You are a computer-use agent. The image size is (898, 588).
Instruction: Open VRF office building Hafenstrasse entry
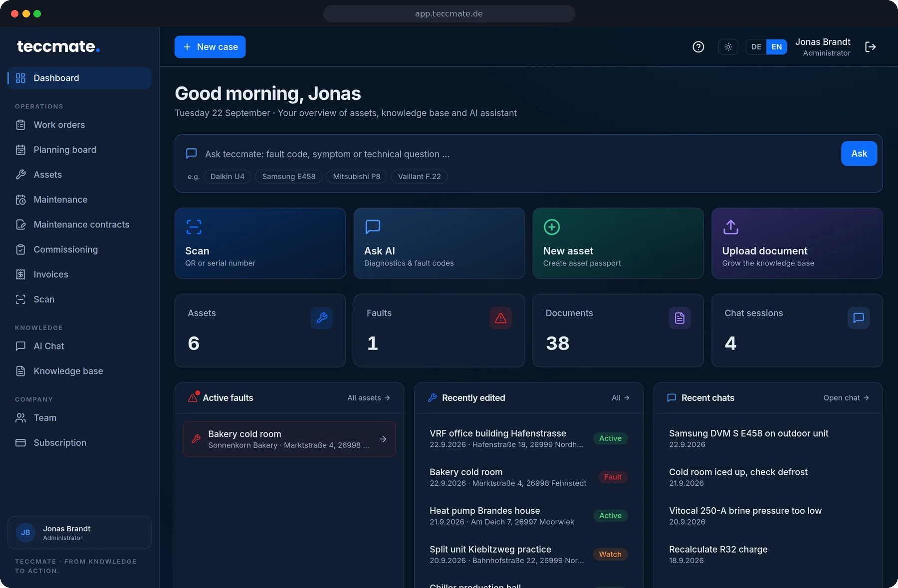[x=529, y=438]
